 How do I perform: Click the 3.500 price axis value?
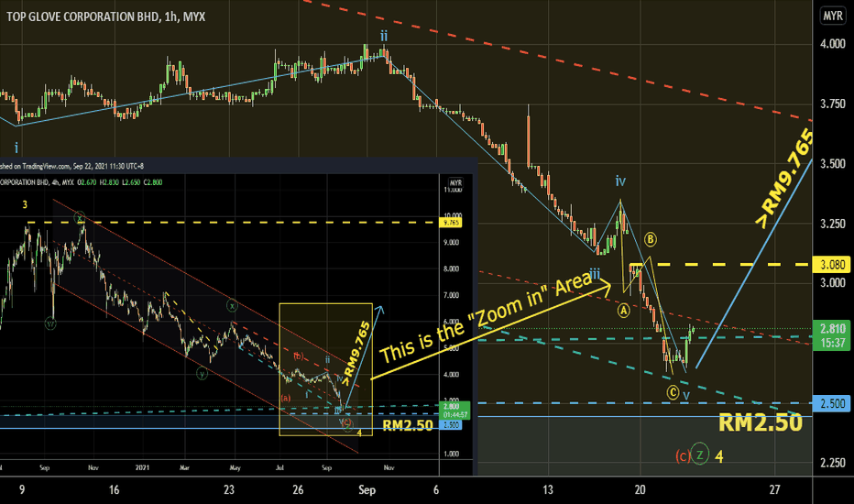[833, 164]
